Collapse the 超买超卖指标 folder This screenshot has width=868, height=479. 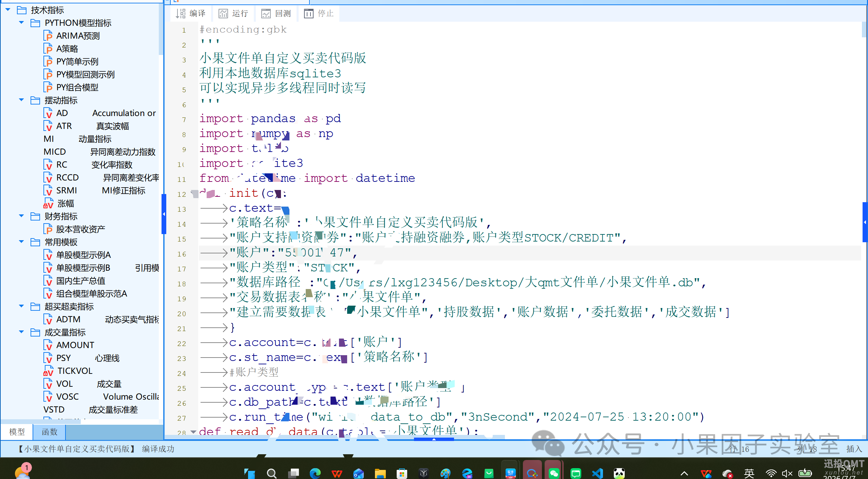pyautogui.click(x=21, y=306)
